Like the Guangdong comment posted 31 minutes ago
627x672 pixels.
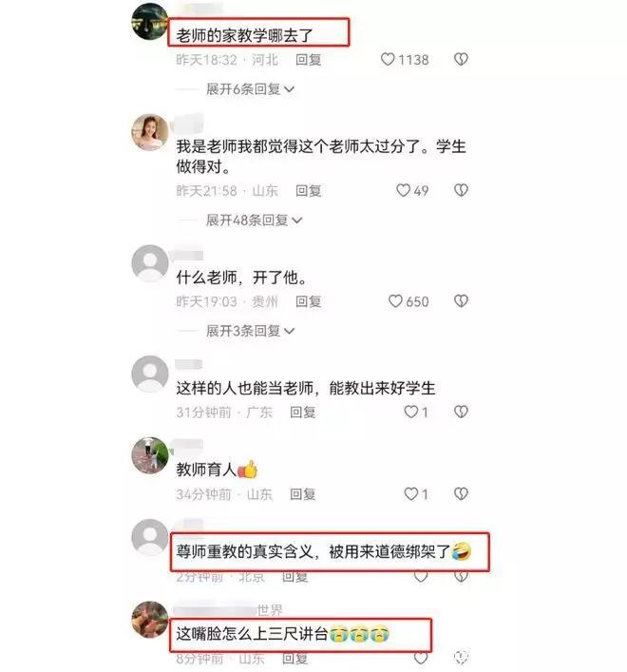click(x=410, y=412)
